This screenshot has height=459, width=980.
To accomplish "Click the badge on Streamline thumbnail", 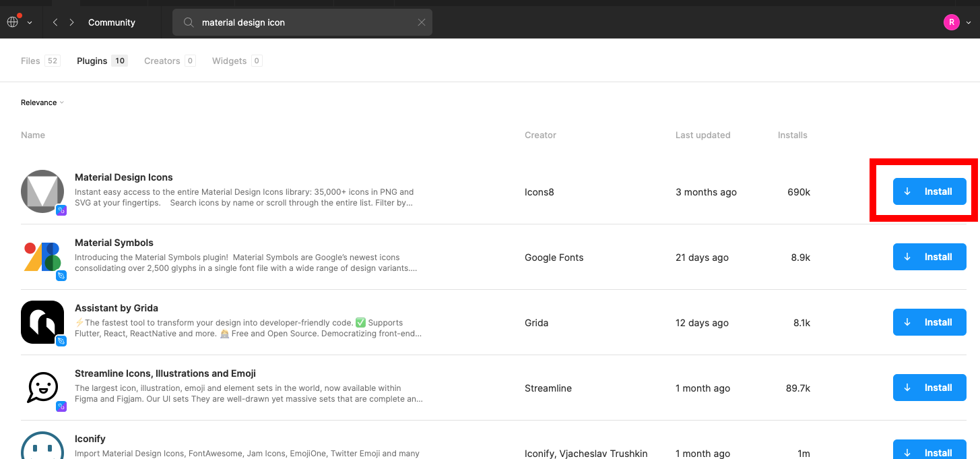I will pyautogui.click(x=61, y=406).
